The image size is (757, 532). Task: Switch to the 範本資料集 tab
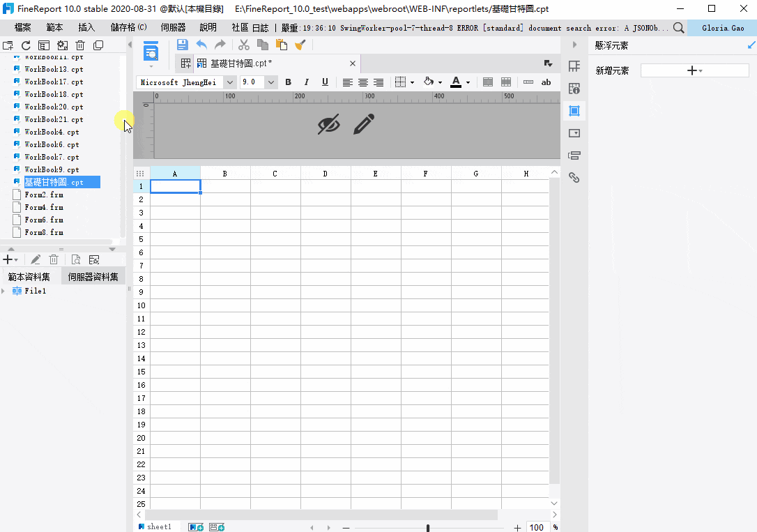(29, 277)
